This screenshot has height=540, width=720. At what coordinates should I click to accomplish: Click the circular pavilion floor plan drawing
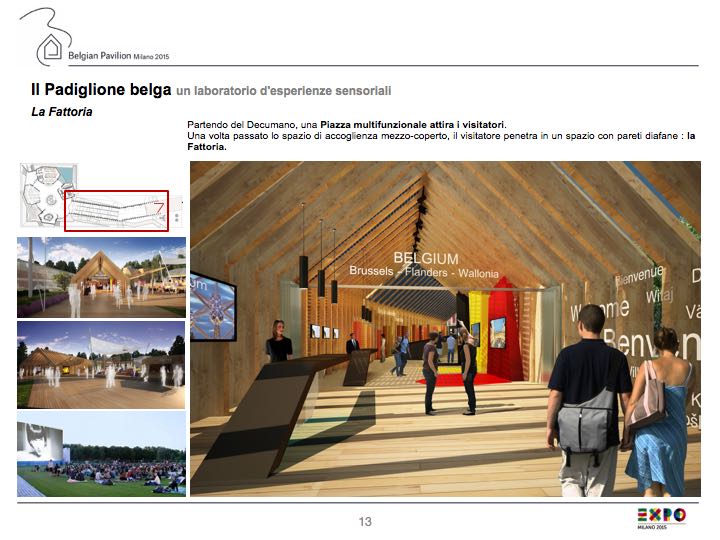pyautogui.click(x=41, y=198)
